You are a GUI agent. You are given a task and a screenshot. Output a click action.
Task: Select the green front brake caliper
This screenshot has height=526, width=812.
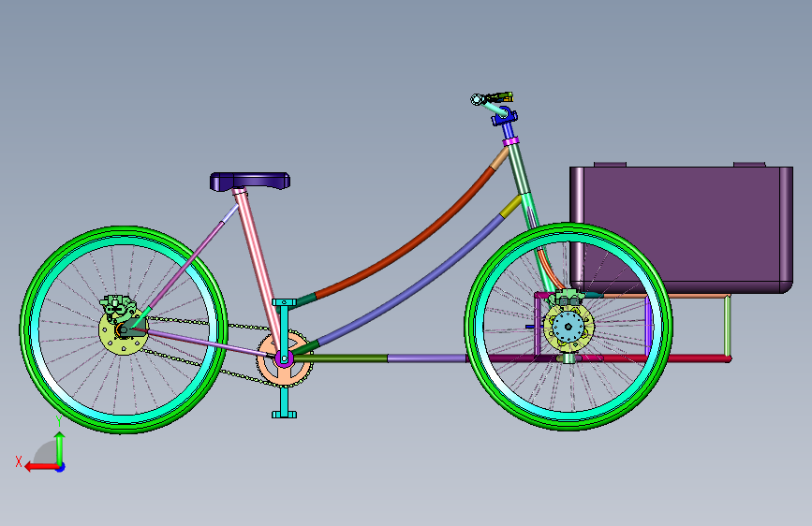[x=566, y=299]
